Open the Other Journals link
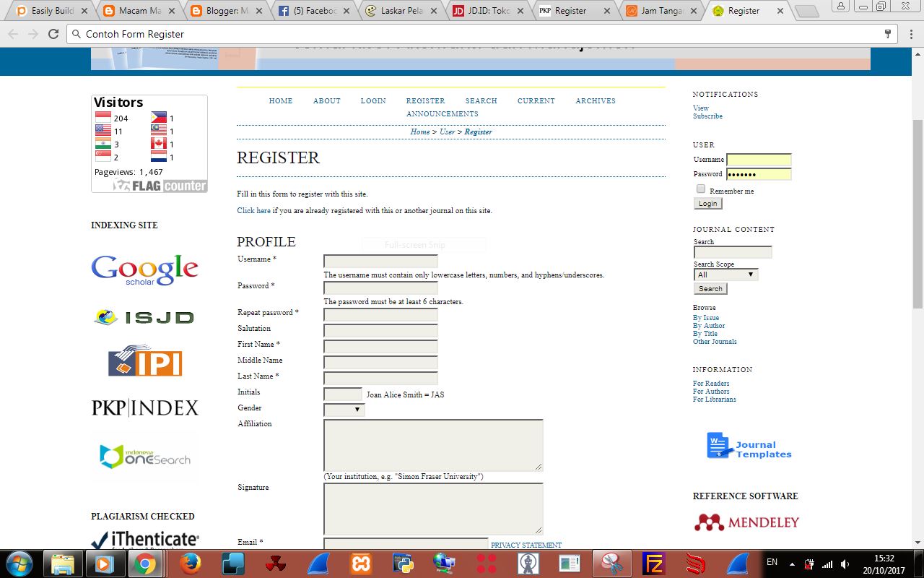924x578 pixels. (x=715, y=342)
